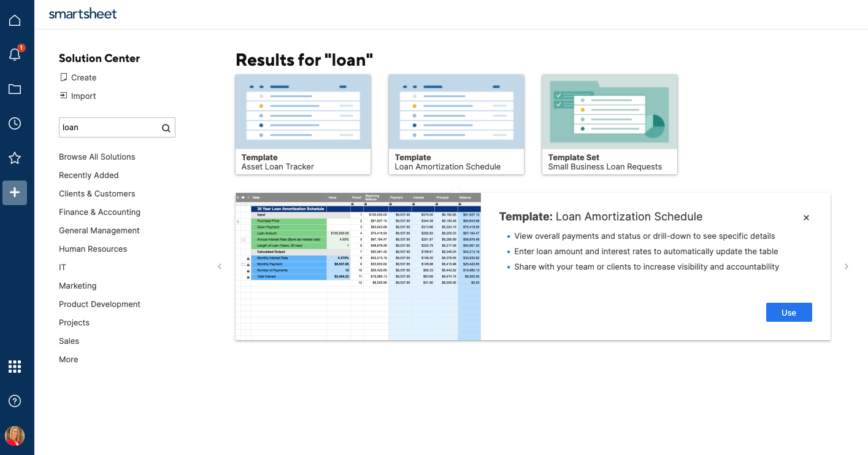Image resolution: width=868 pixels, height=455 pixels.
Task: Open the Launcher grid icon
Action: coord(15,367)
